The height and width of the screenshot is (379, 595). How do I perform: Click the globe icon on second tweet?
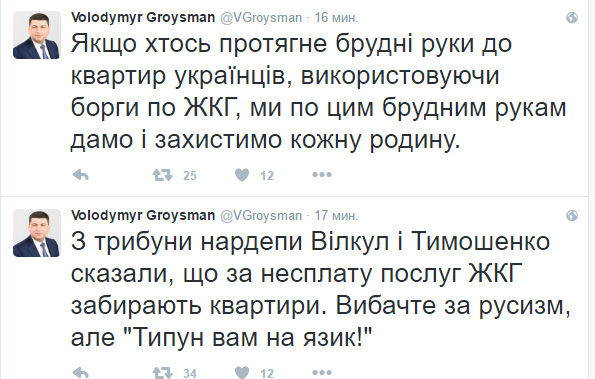(x=571, y=215)
